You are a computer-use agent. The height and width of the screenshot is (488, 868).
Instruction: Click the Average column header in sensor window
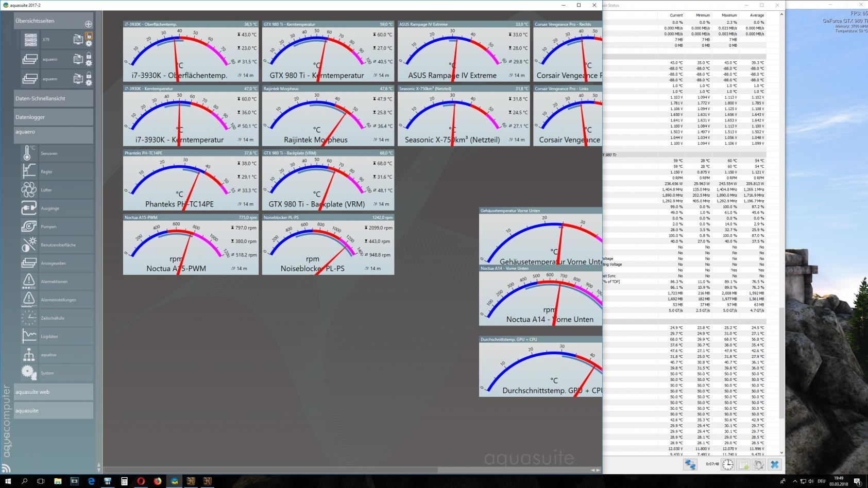coord(757,15)
